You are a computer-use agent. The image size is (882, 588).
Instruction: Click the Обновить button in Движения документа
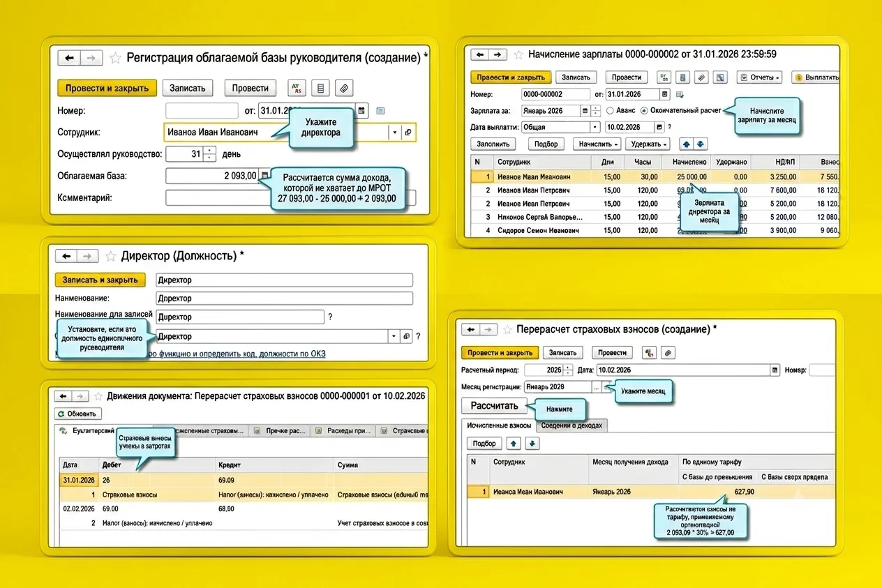point(77,414)
